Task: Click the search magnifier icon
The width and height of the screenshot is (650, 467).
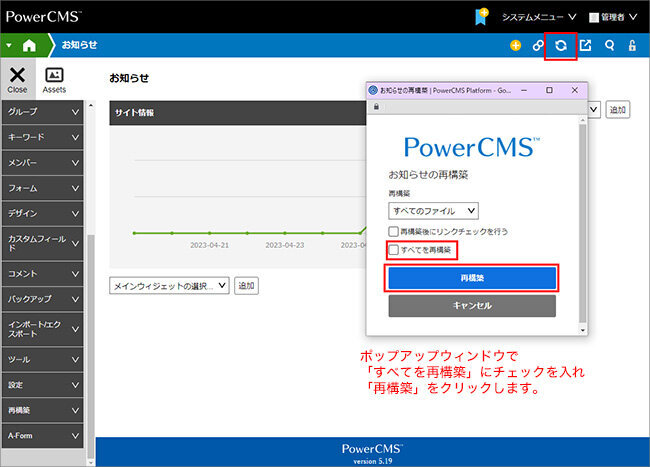Action: (x=609, y=45)
